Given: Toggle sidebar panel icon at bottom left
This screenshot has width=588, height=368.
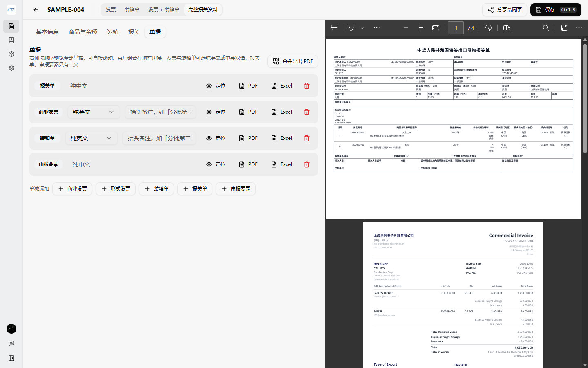Looking at the screenshot, I should point(11,358).
